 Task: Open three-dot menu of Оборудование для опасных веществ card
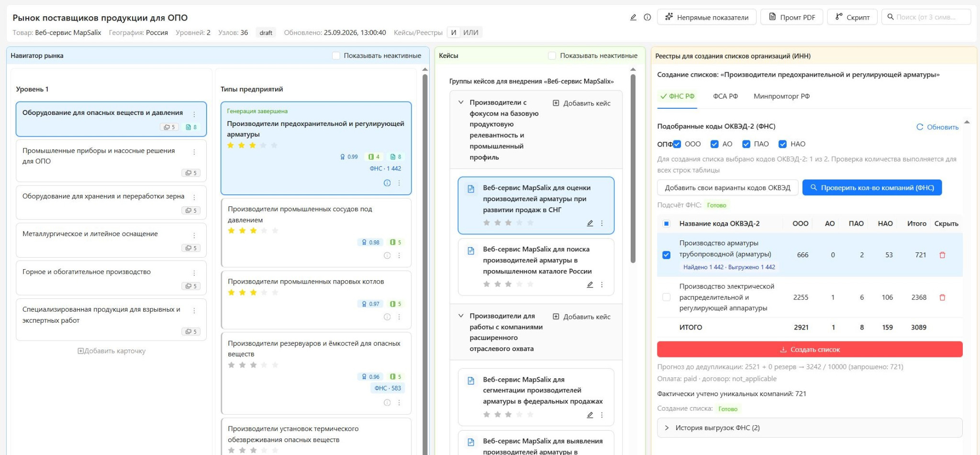click(194, 114)
